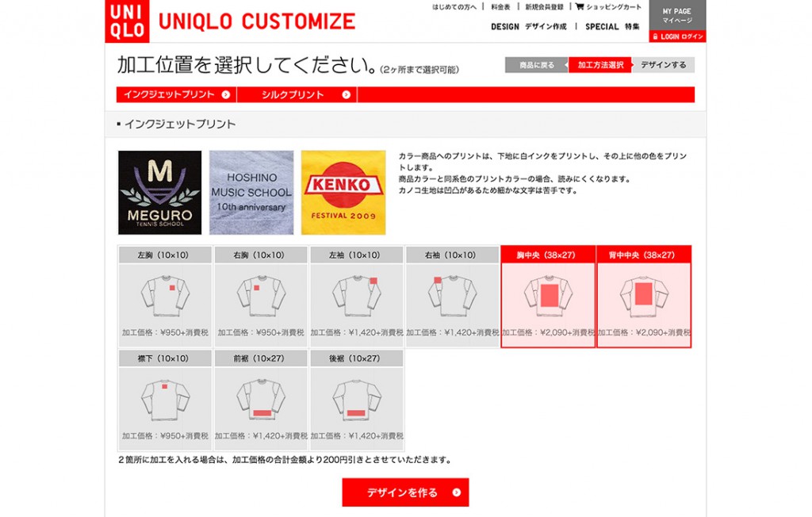The image size is (812, 517).
Task: Select the 前裾 (10×27) print position
Action: [261, 400]
